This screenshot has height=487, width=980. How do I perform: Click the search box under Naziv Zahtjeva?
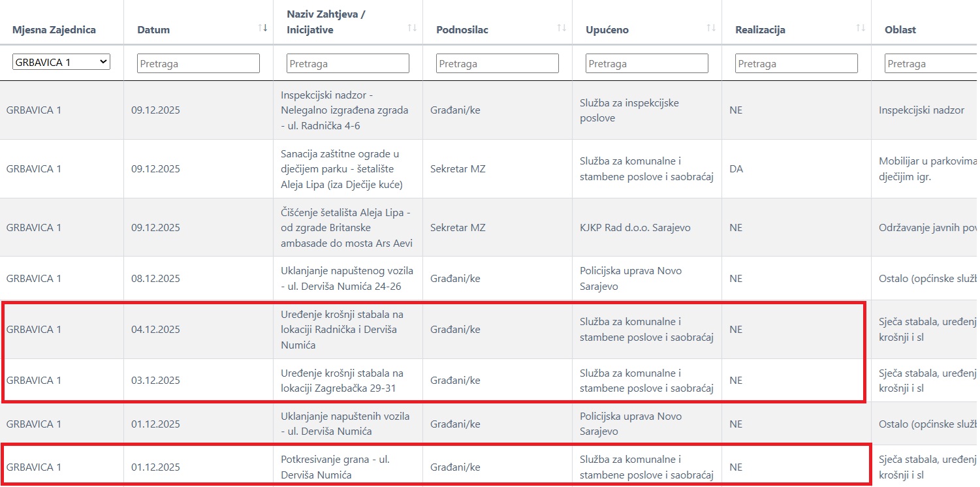(x=348, y=63)
